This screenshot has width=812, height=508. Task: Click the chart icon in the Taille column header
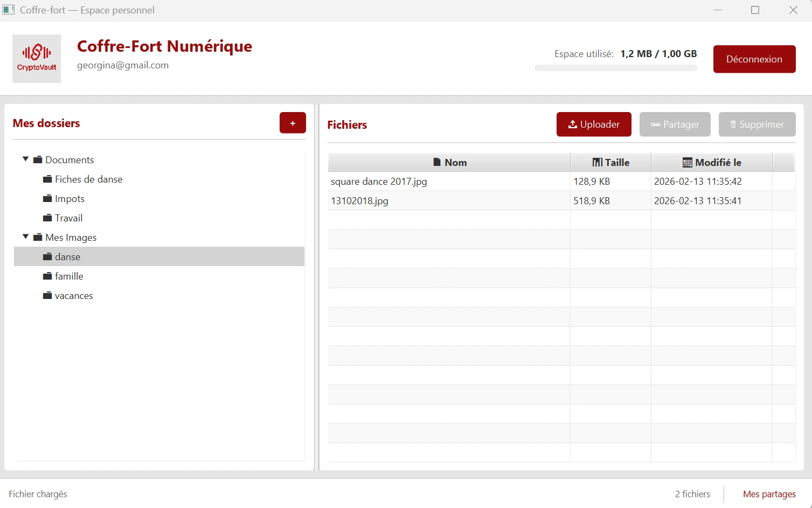click(596, 162)
